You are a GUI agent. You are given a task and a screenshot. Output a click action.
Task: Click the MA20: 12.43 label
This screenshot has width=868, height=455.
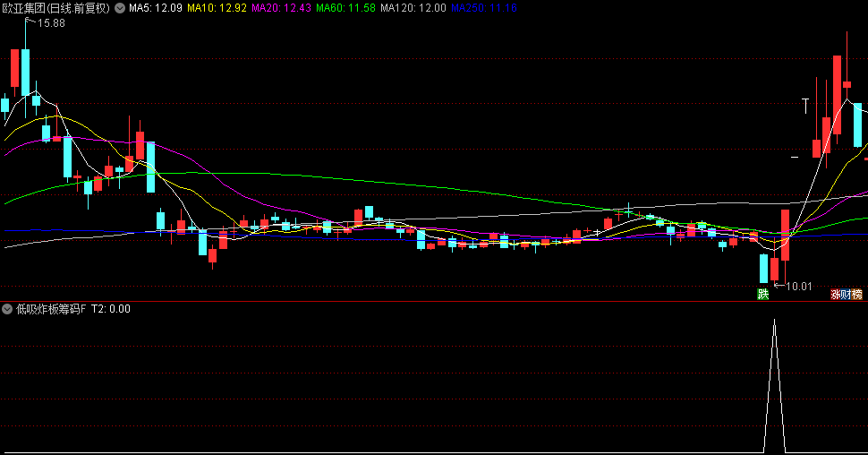(281, 8)
